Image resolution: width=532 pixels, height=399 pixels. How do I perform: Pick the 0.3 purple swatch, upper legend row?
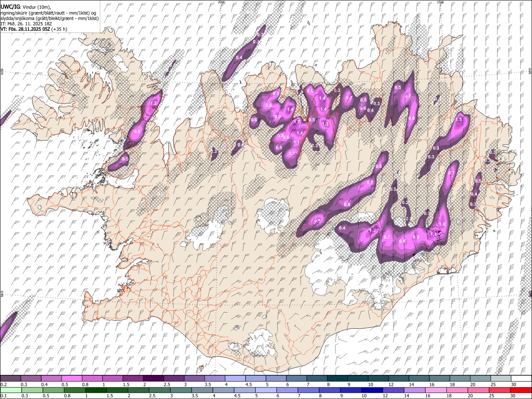pos(31,378)
